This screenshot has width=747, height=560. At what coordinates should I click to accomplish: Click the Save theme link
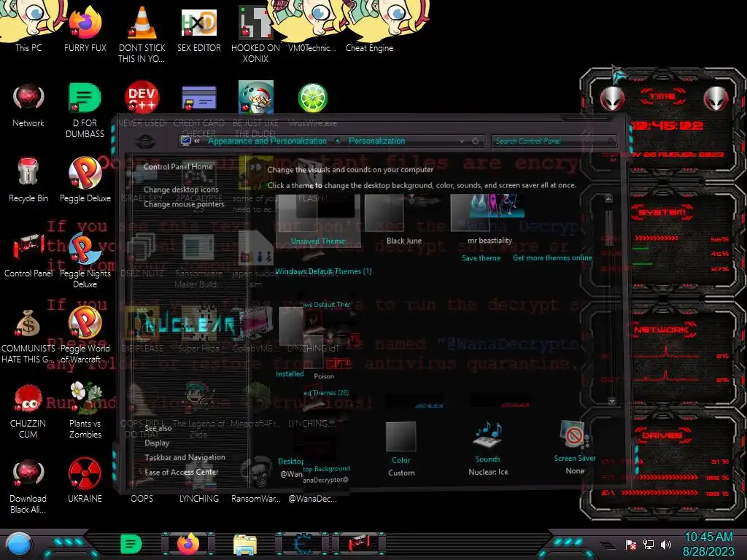point(481,258)
